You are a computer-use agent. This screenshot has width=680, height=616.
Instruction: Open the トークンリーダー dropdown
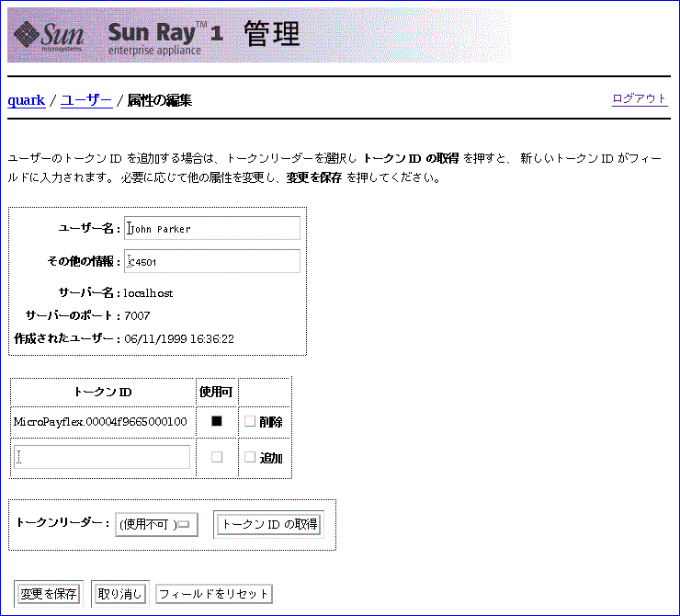tap(156, 524)
